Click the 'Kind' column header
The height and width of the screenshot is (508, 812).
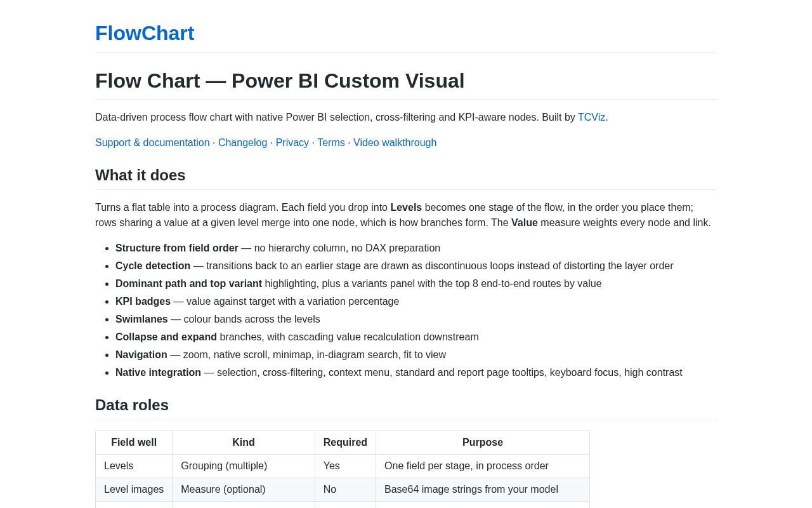244,443
